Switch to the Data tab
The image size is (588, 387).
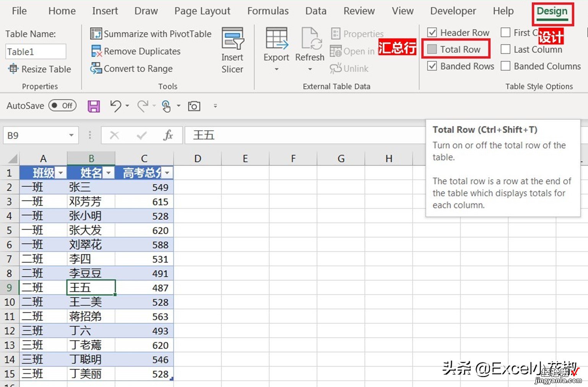click(316, 11)
